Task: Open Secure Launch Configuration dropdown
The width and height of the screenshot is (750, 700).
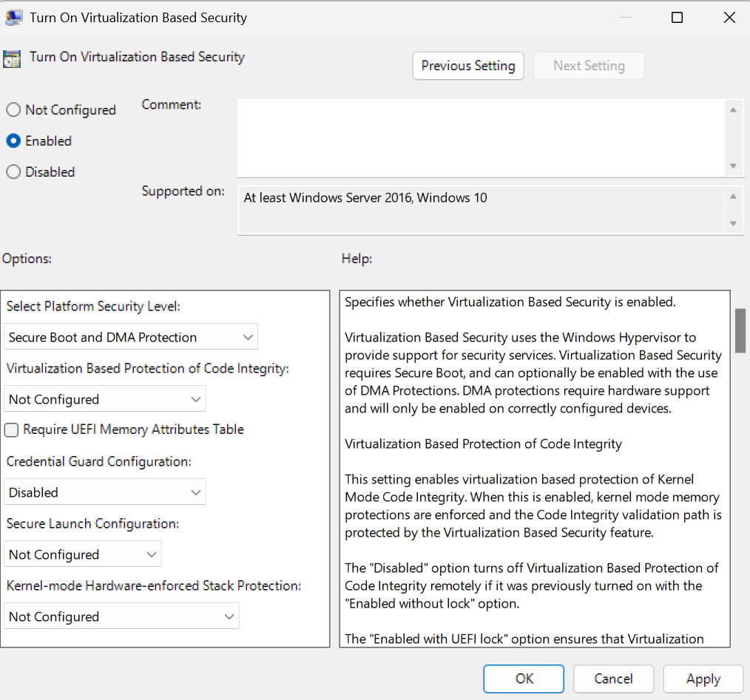Action: click(83, 554)
